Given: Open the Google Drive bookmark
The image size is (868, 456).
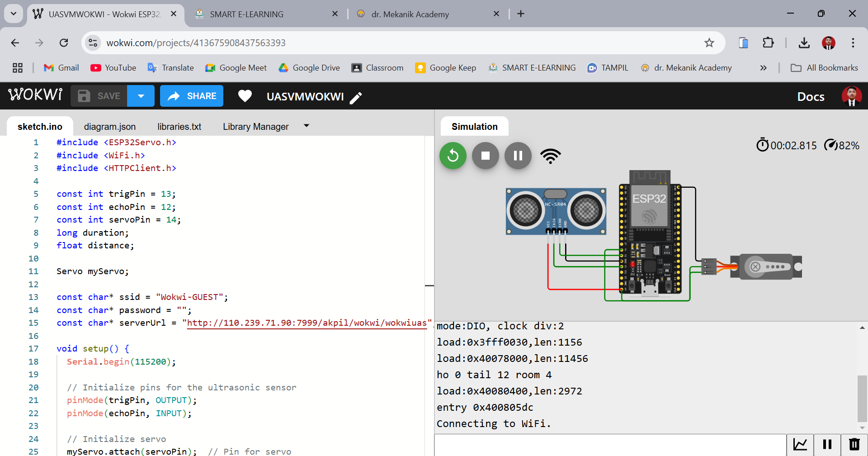Looking at the screenshot, I should pos(309,68).
